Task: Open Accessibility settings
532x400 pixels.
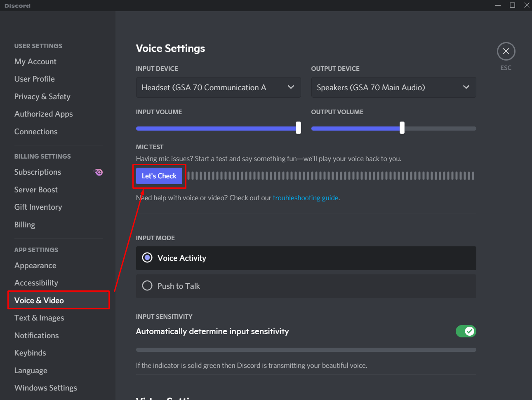Action: pyautogui.click(x=36, y=283)
